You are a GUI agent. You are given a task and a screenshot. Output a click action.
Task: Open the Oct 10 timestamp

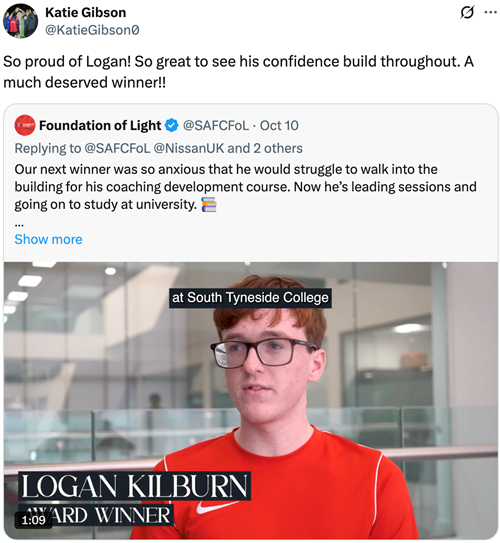279,126
